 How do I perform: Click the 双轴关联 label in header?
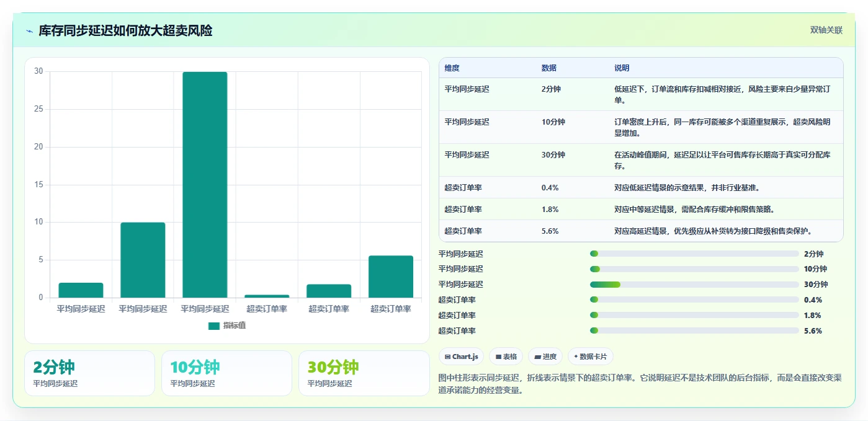826,30
